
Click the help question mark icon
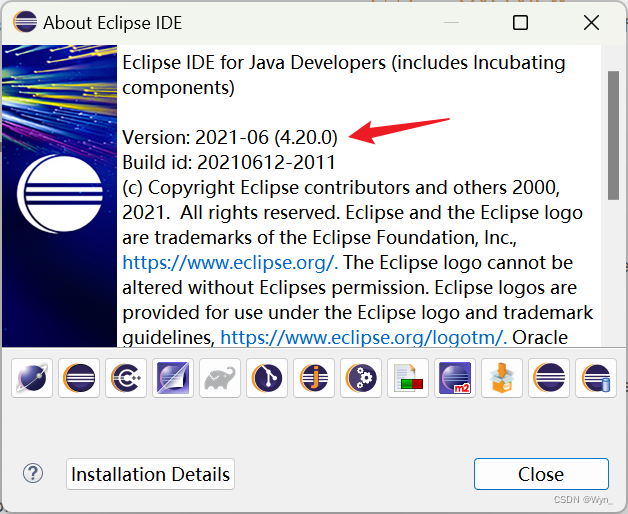[33, 474]
